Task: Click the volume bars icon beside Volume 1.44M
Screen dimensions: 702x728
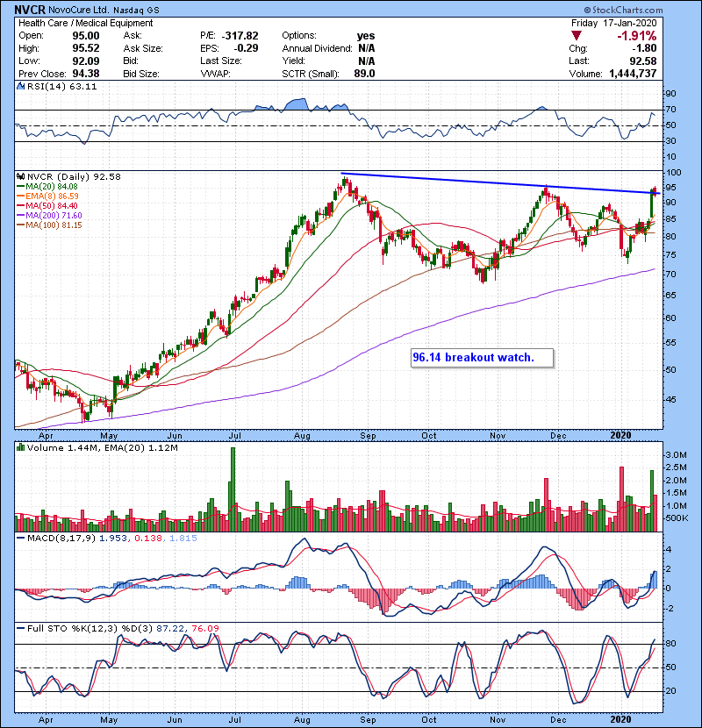Action: point(20,447)
